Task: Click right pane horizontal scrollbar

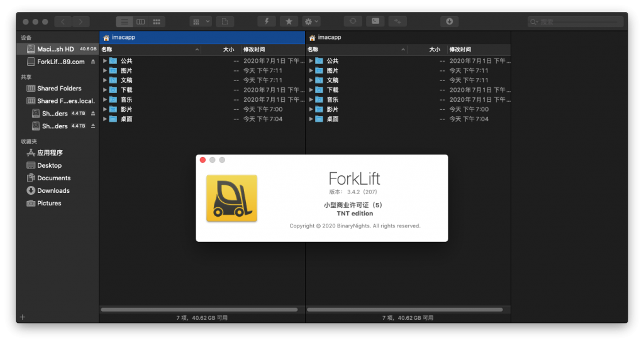Action: tap(405, 310)
